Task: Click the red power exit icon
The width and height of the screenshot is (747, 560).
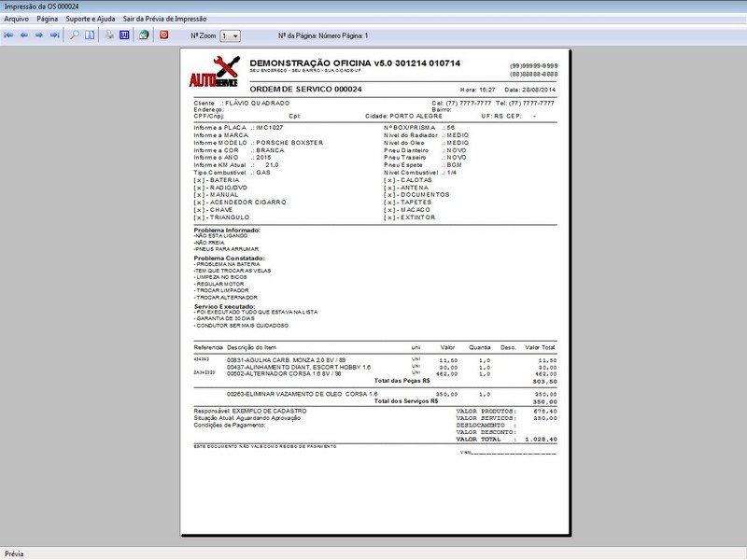Action: [x=164, y=35]
